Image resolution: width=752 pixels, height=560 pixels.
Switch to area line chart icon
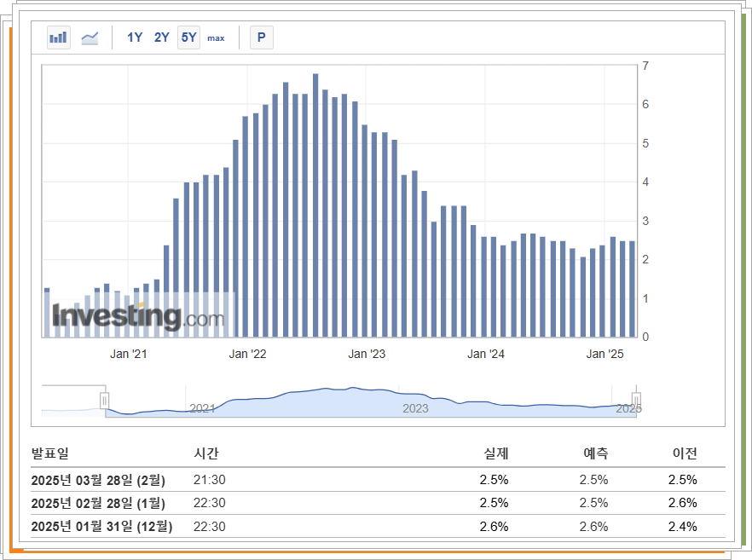[x=90, y=38]
